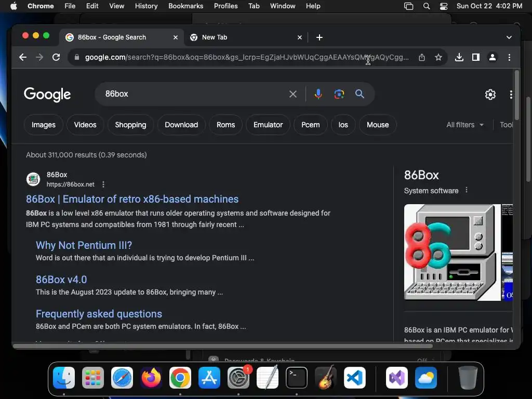Click the 86Box logo thumbnail image

(453, 252)
